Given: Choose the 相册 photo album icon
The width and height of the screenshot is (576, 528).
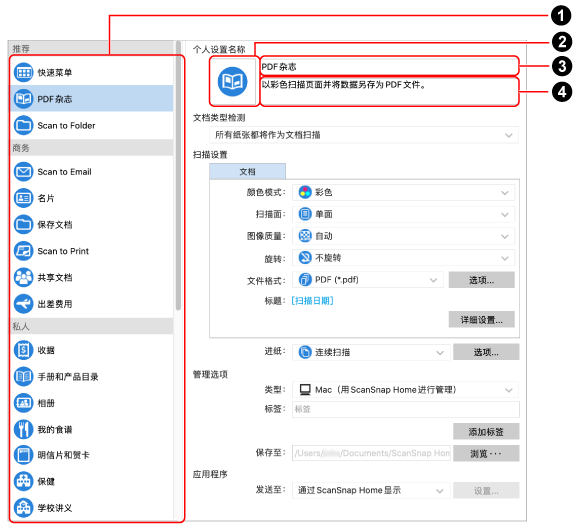Looking at the screenshot, I should (24, 403).
